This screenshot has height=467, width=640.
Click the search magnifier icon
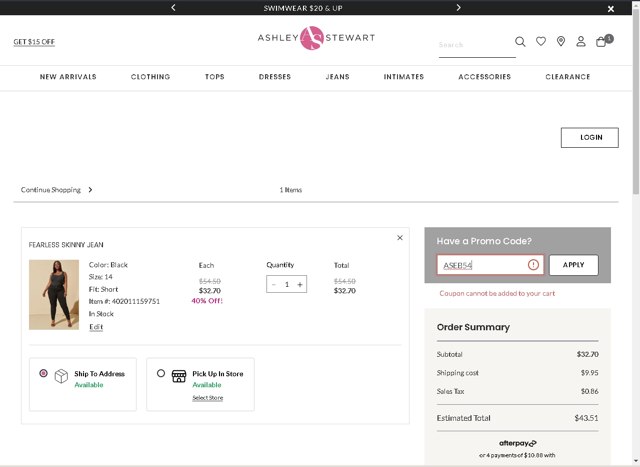coord(520,41)
